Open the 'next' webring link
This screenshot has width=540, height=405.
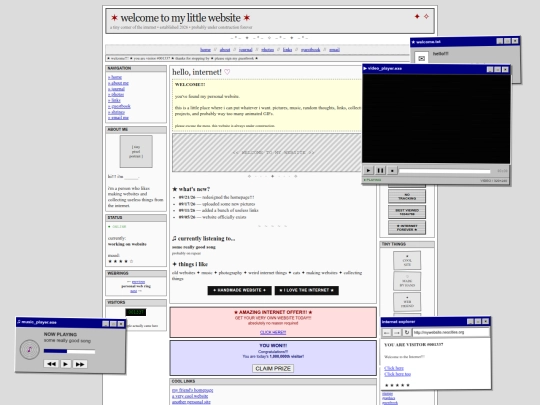click(x=134, y=291)
